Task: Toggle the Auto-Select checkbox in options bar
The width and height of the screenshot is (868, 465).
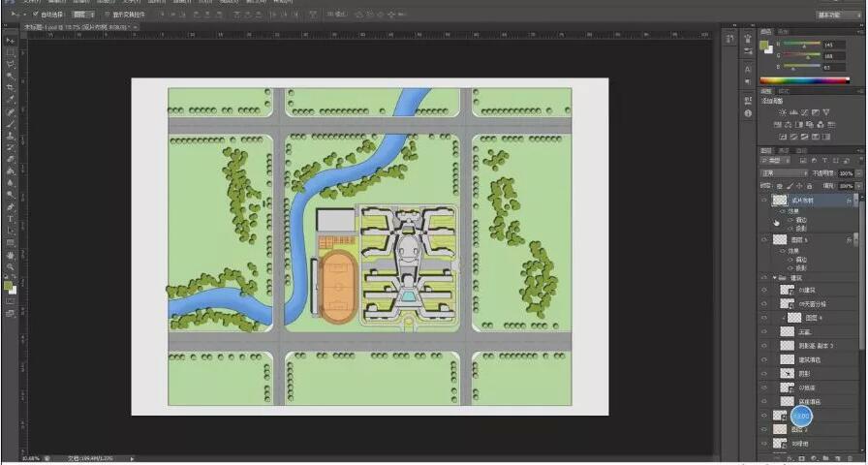Action: (x=36, y=15)
